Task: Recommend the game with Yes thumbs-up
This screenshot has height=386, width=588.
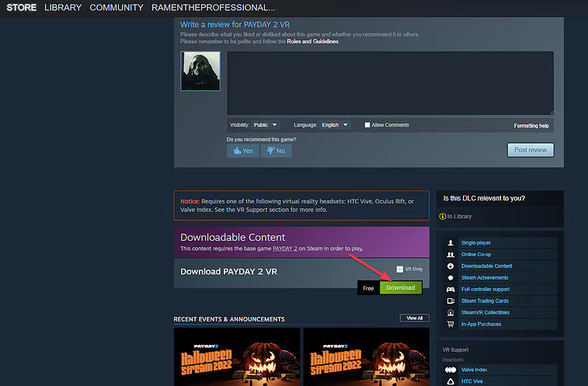Action: click(242, 151)
